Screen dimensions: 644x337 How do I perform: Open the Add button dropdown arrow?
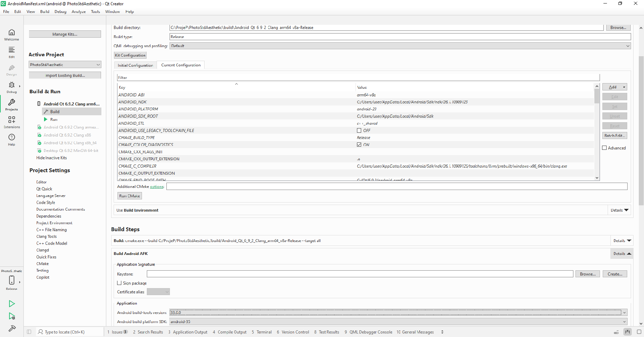624,87
